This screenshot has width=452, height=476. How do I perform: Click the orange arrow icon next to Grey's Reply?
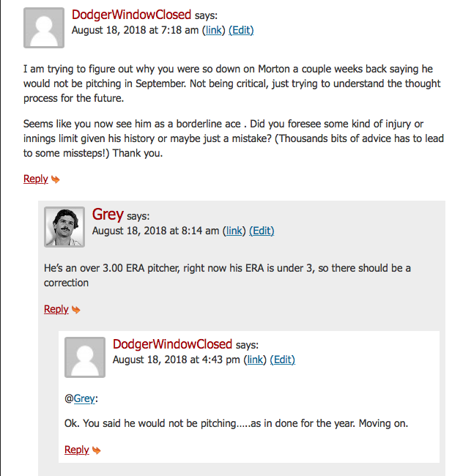coord(76,310)
